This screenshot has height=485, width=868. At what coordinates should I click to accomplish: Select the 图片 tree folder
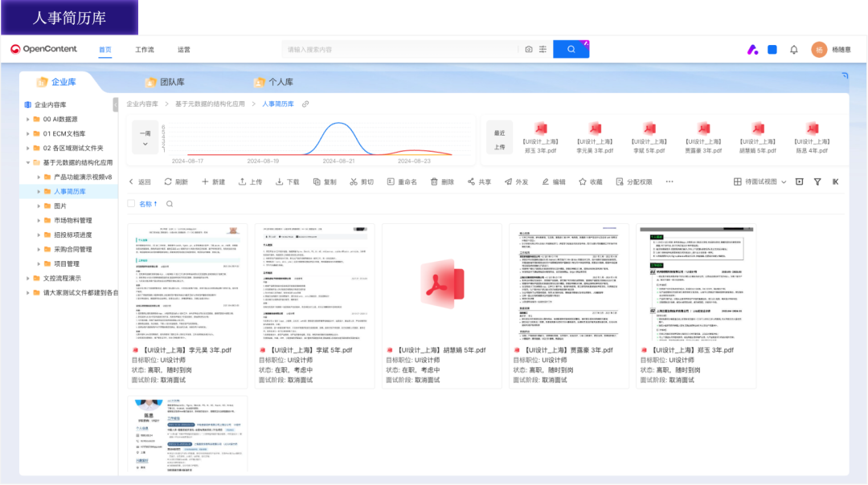59,206
